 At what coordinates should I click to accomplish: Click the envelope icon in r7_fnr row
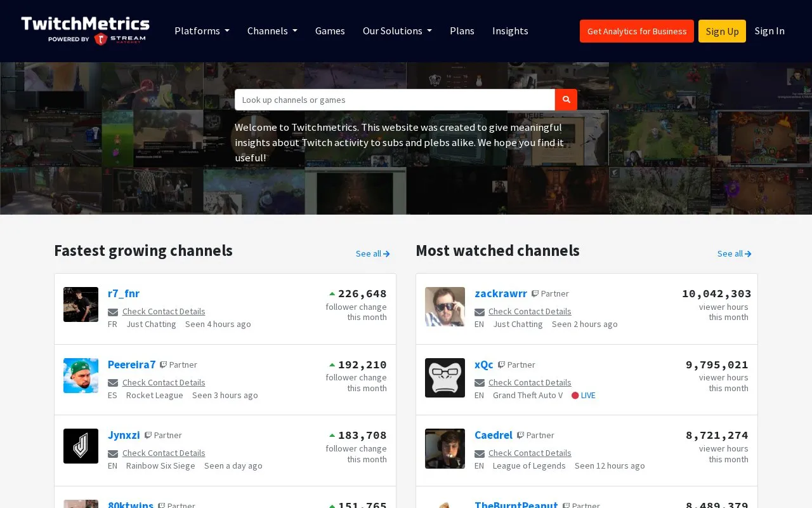pos(113,312)
